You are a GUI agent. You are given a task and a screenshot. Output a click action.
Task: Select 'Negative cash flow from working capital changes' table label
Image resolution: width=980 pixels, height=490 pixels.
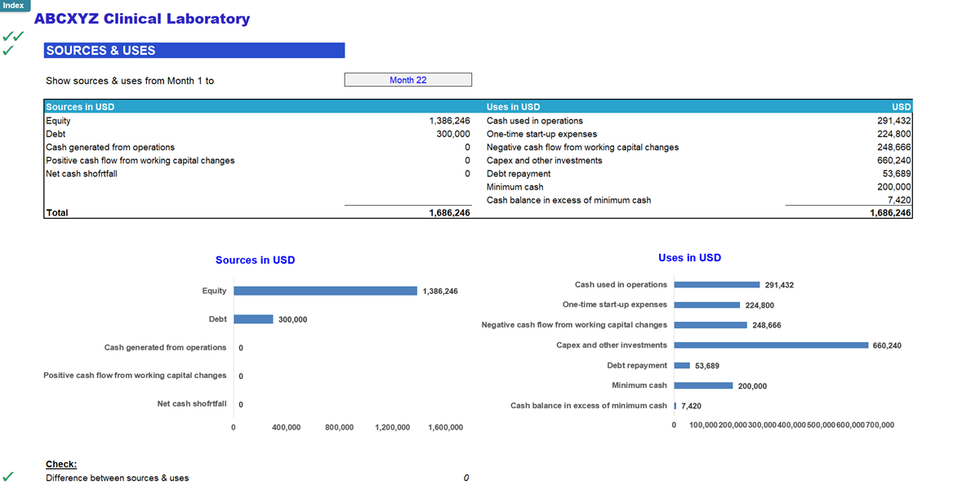pyautogui.click(x=582, y=147)
